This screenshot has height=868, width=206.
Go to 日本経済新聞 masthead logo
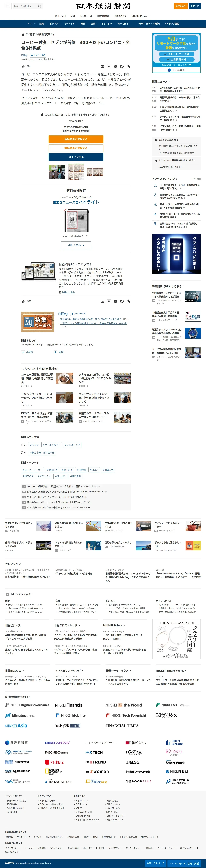[x=103, y=6]
